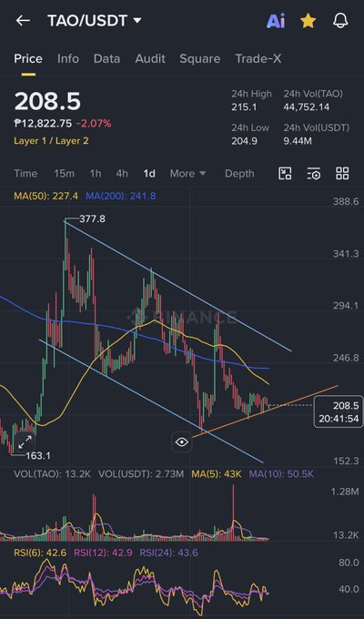Image resolution: width=364 pixels, height=619 pixels.
Task: Open the chart drawing tools icon
Action: tap(285, 173)
